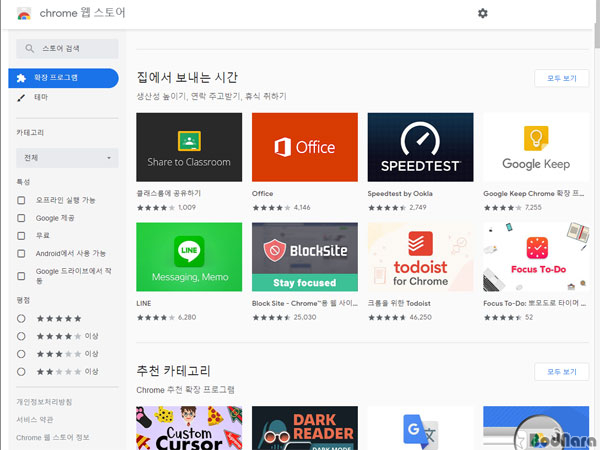Screen dimensions: 600x450
Task: Switch to the 테마 sidebar tab
Action: [40, 97]
